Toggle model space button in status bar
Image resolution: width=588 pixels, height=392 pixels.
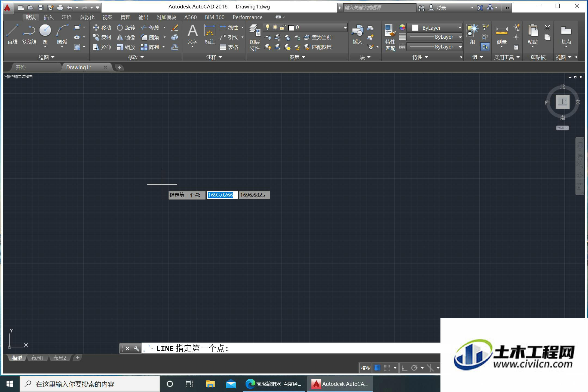(x=366, y=368)
